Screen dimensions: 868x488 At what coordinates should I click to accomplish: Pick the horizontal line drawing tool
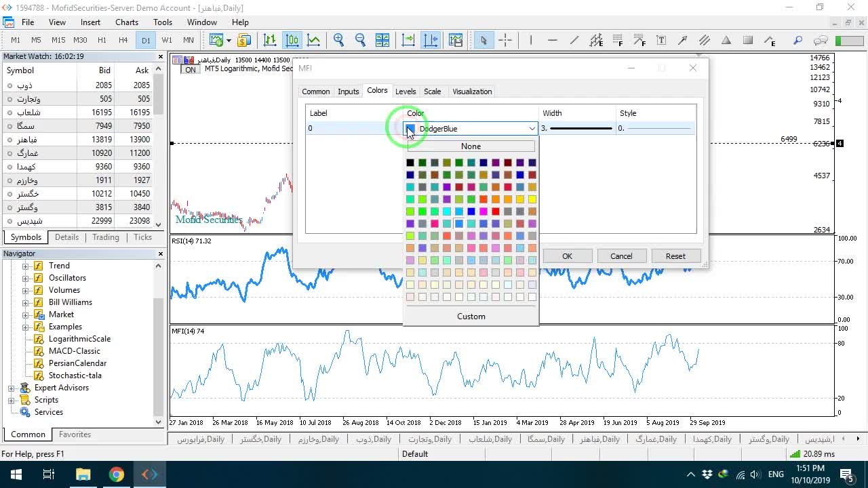553,40
